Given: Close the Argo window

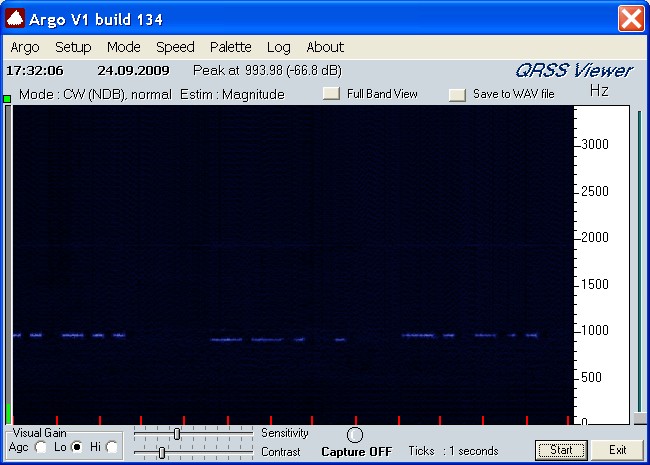Looking at the screenshot, I should (x=631, y=19).
